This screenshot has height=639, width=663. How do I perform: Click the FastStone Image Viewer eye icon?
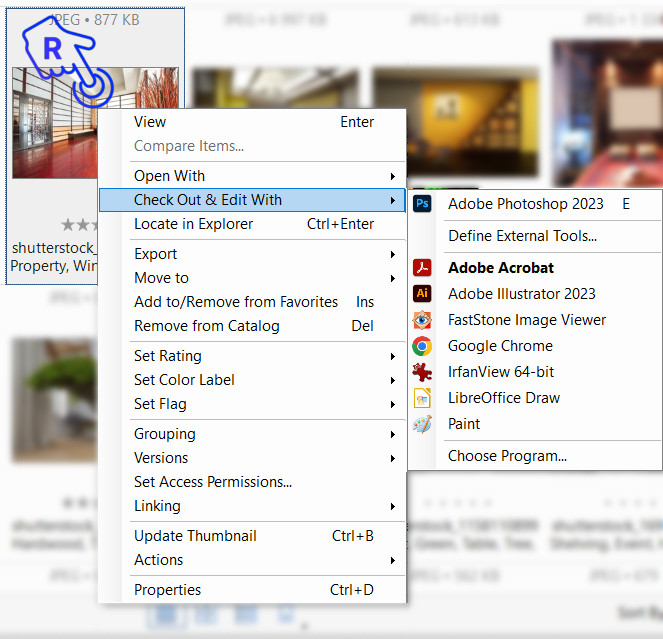point(422,320)
